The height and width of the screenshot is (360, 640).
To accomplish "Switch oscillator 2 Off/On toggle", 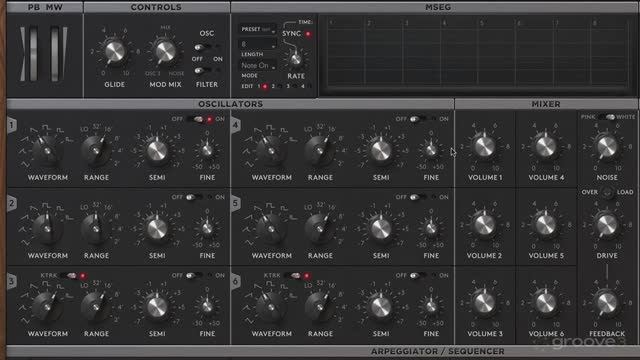I will point(199,197).
